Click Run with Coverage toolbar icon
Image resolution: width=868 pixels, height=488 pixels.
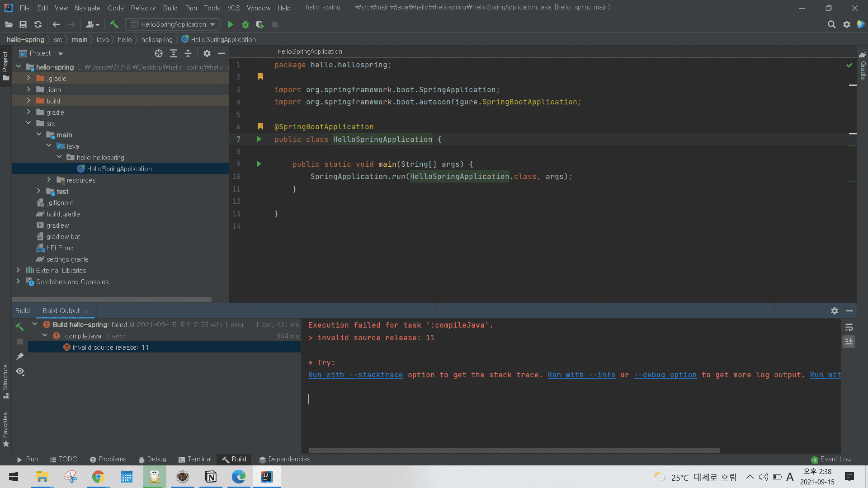point(259,24)
